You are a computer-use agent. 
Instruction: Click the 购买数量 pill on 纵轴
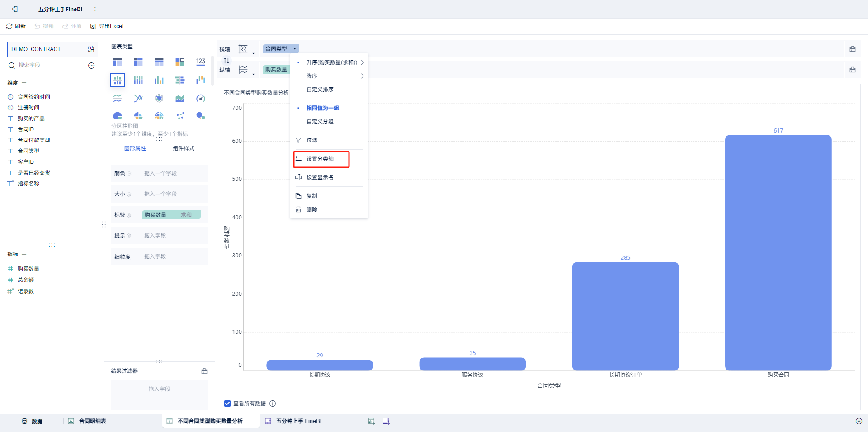276,70
